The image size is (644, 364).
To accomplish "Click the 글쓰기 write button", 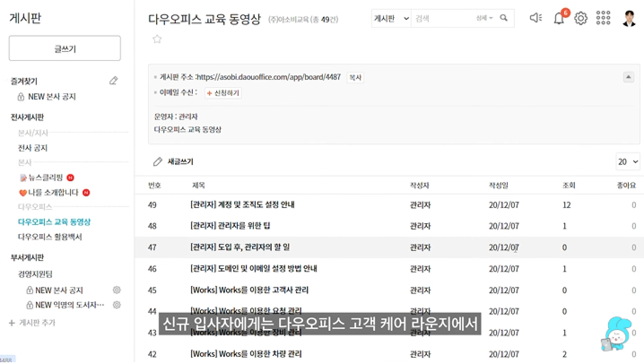I will (x=65, y=48).
